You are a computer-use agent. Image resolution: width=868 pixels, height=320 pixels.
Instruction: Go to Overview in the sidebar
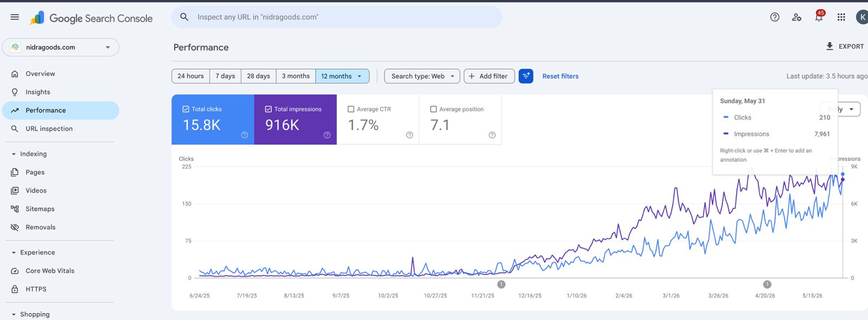[x=61, y=74]
